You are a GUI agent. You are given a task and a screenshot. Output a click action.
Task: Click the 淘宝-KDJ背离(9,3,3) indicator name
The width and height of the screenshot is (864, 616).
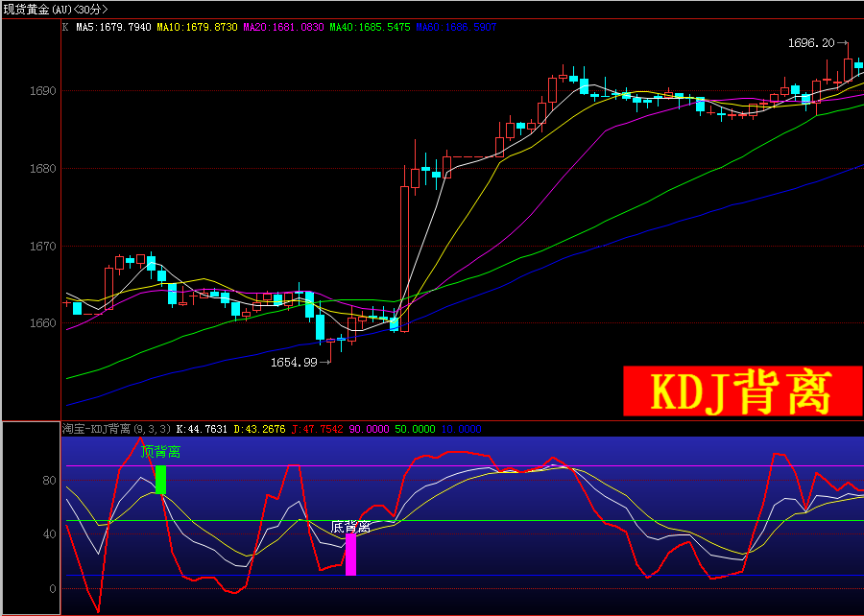[x=116, y=429]
